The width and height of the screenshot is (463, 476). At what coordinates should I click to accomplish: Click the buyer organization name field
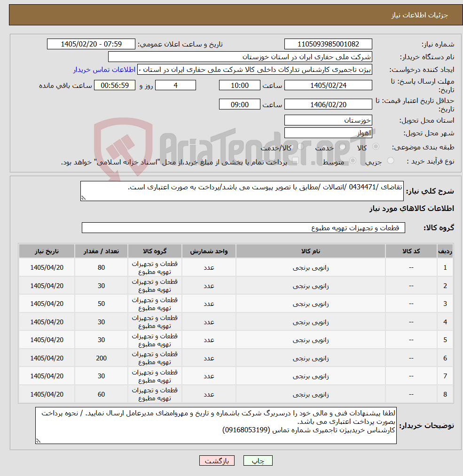(240, 57)
